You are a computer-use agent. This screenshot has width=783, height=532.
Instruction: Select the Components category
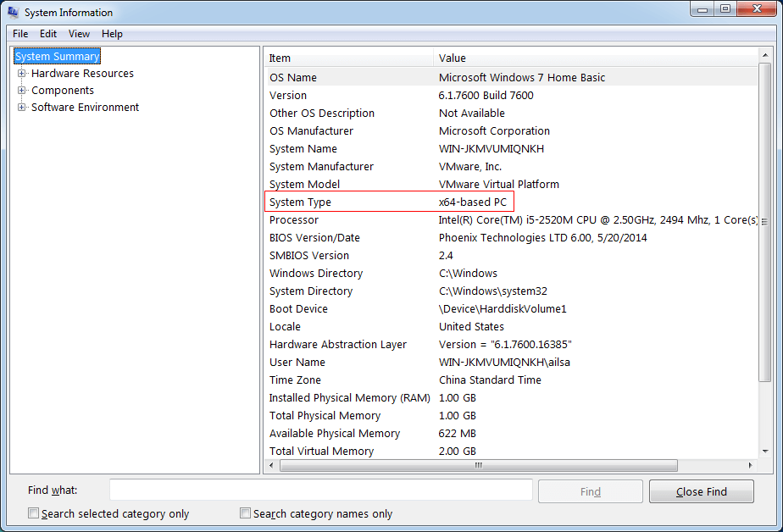[x=63, y=91]
